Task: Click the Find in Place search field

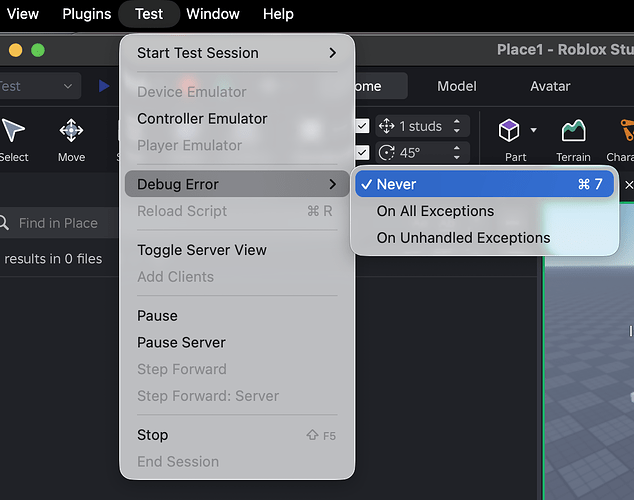Action: click(x=60, y=223)
